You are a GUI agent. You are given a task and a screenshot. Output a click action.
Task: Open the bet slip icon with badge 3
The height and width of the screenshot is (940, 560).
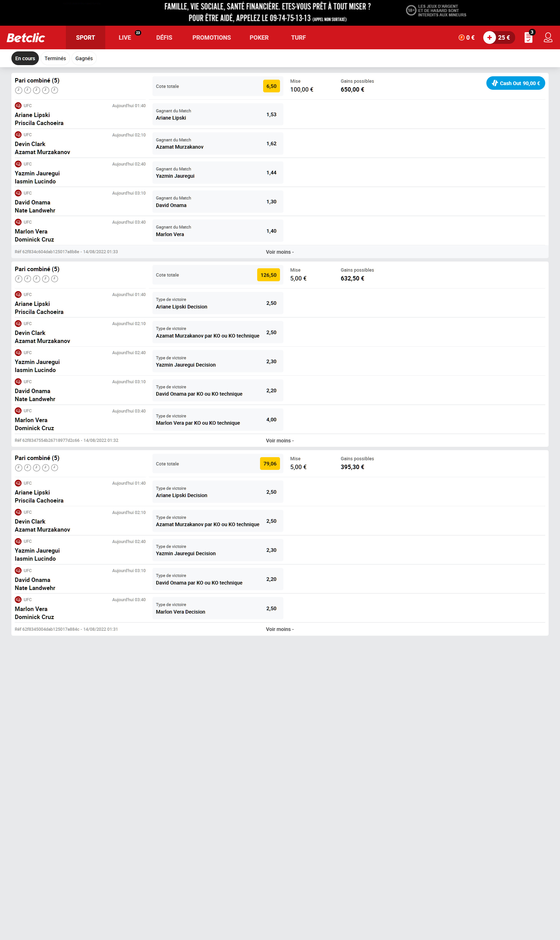(x=529, y=37)
